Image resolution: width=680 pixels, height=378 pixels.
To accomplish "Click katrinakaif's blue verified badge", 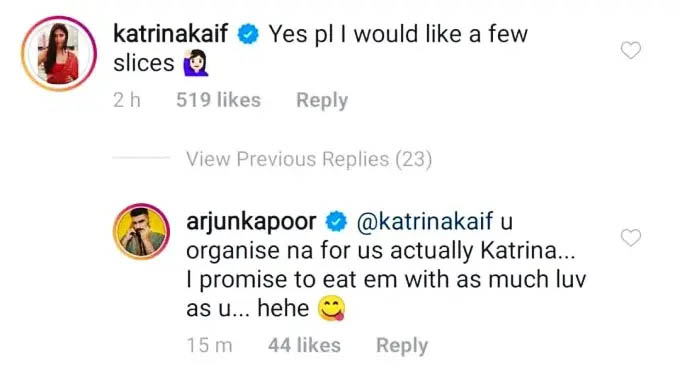I will point(248,34).
